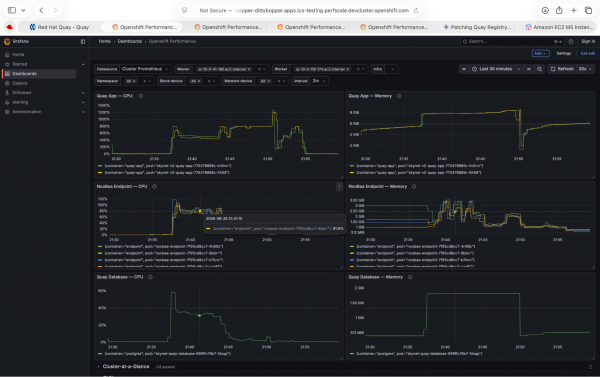
Task: Zoom out the time range
Action: coord(540,69)
